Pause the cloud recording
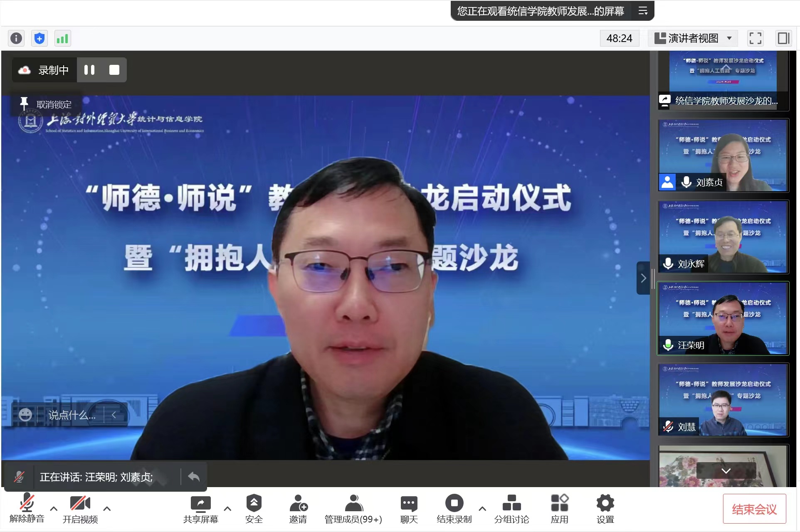The image size is (800, 532). point(89,70)
